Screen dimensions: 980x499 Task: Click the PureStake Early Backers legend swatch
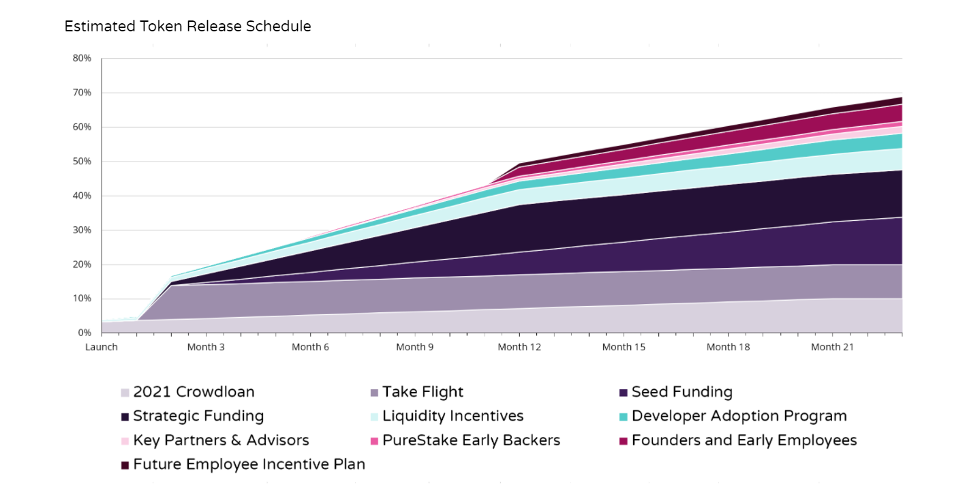click(x=373, y=441)
